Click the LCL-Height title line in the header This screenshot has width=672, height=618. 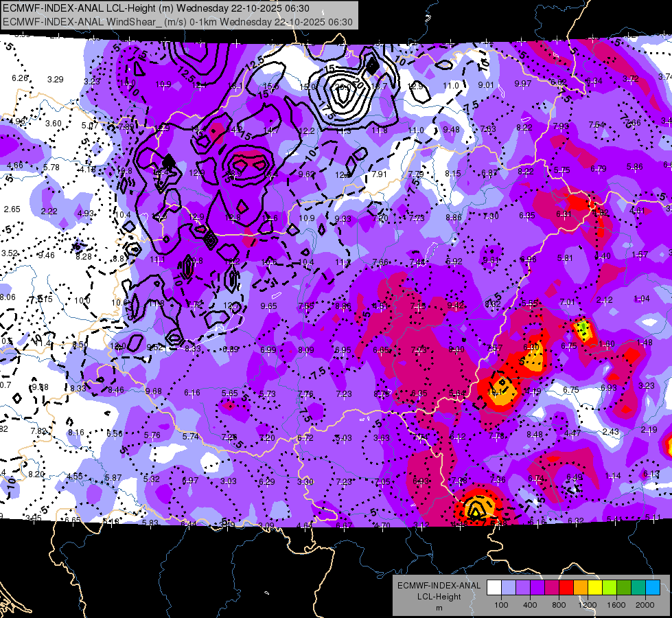pyautogui.click(x=156, y=8)
